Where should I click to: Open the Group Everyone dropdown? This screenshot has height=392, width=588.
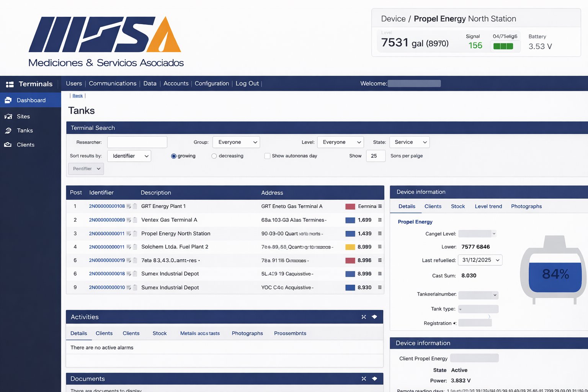(x=236, y=142)
